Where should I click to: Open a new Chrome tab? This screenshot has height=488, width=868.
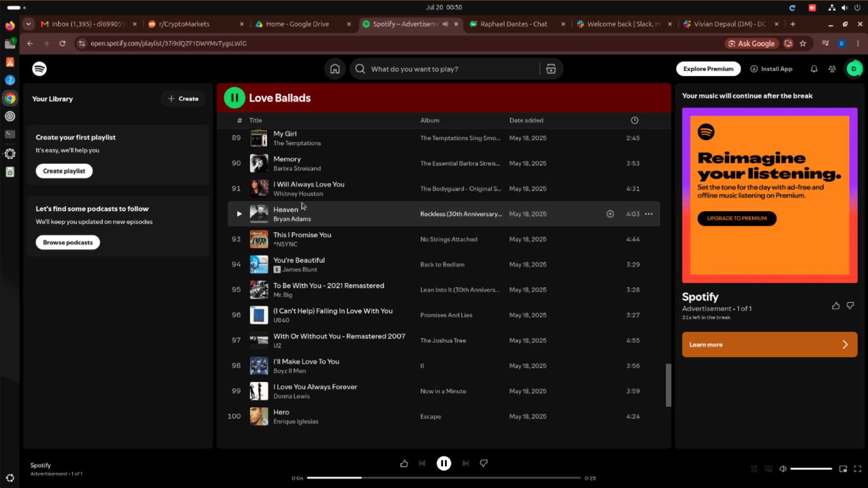click(x=792, y=24)
